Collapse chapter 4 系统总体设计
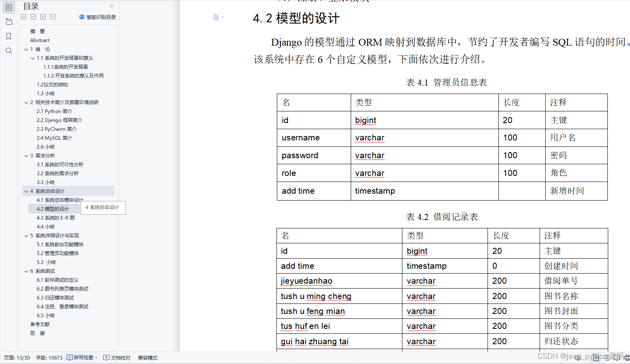630x364 pixels. coord(26,191)
